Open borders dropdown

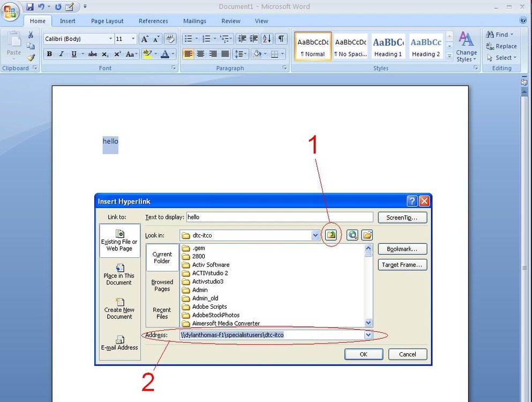click(282, 54)
